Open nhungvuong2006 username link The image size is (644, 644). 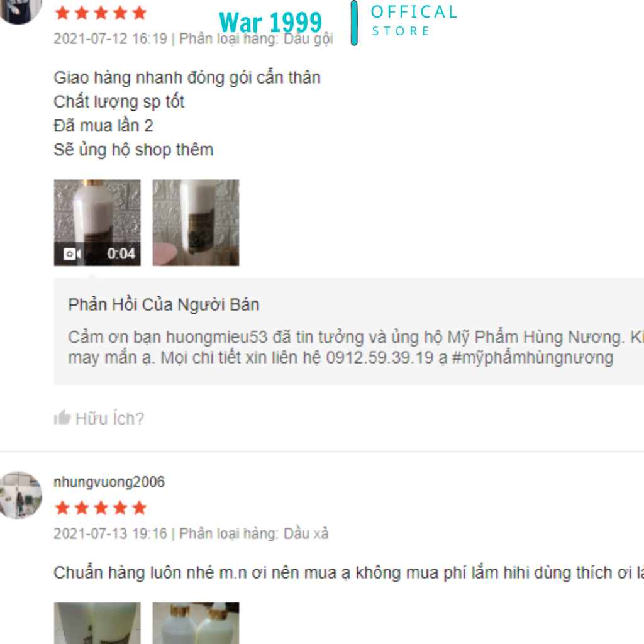click(109, 481)
